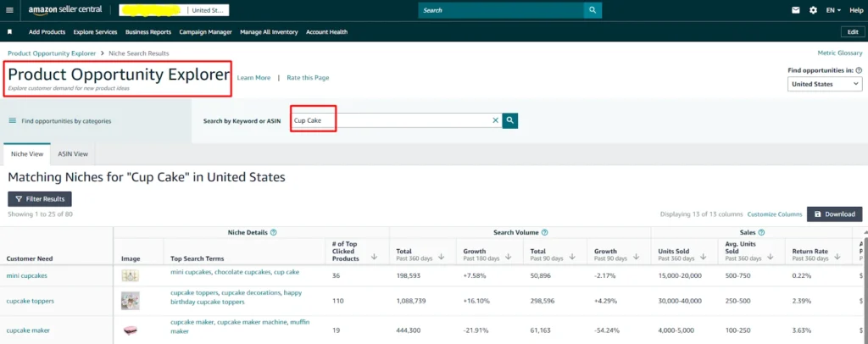
Task: Click the 15,000-20,000 units sold value
Action: click(x=680, y=275)
